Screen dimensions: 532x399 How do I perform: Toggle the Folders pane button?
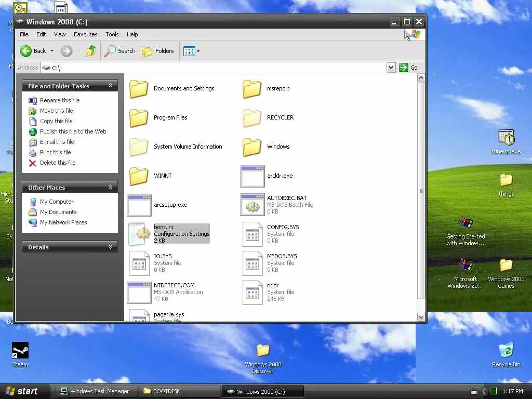pyautogui.click(x=158, y=51)
